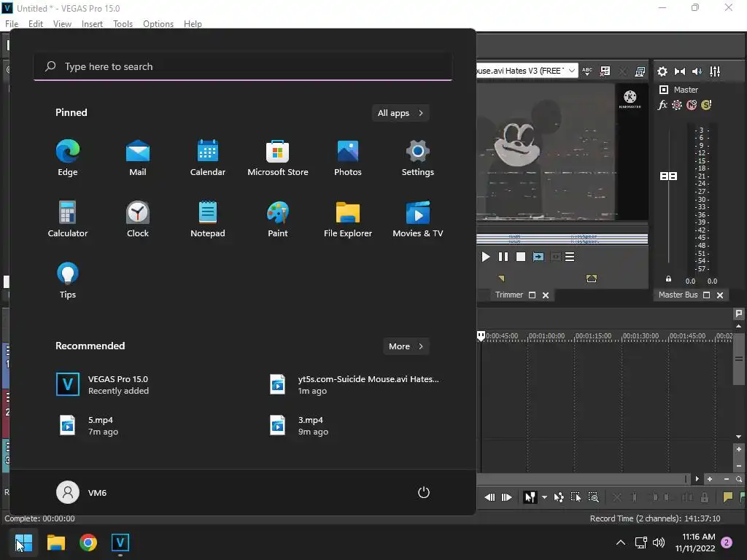
Task: Insert a marker with yellow flag icon
Action: click(727, 497)
